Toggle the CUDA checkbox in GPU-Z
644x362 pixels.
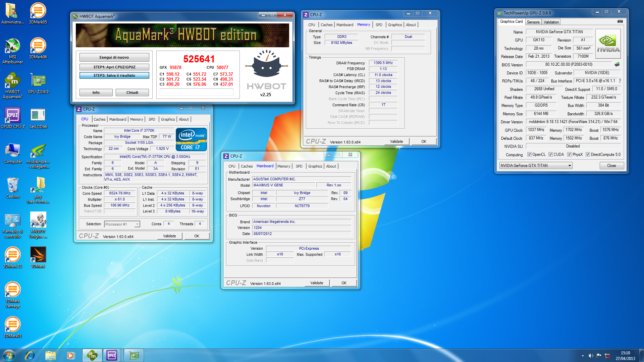(550, 155)
